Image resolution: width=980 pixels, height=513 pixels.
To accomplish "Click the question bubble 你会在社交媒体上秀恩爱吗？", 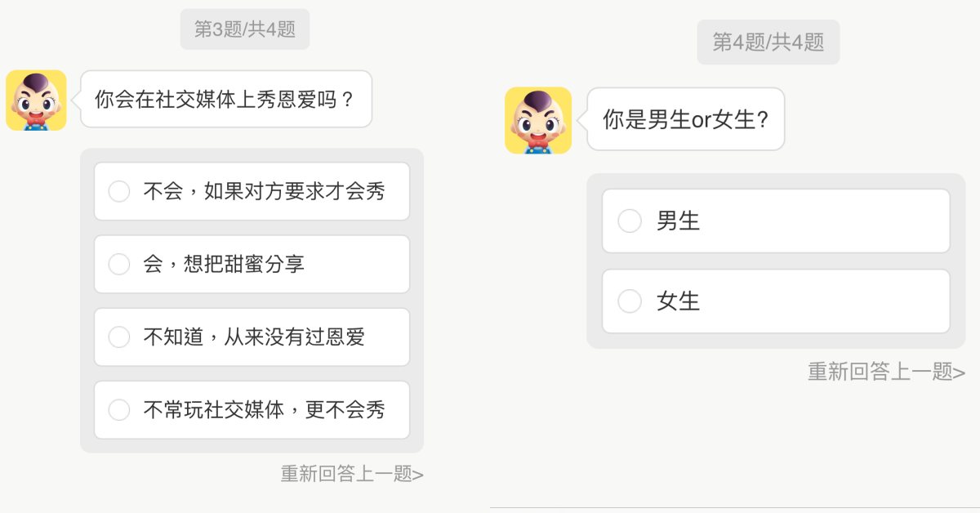I will coord(225,100).
